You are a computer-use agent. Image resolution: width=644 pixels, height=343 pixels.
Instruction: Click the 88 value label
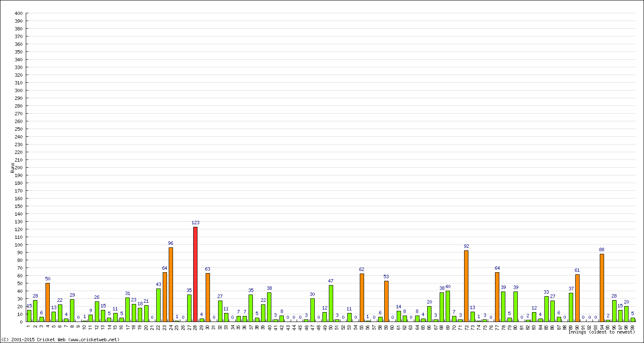coord(602,250)
